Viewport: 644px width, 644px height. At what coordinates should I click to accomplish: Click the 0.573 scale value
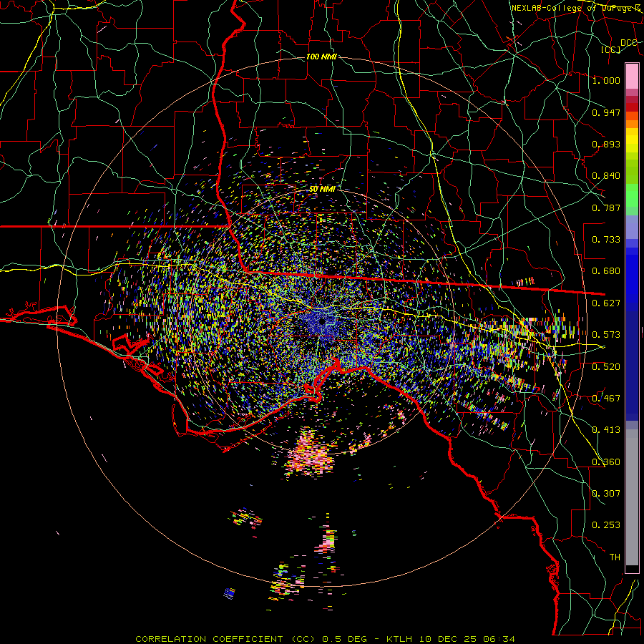tap(606, 334)
